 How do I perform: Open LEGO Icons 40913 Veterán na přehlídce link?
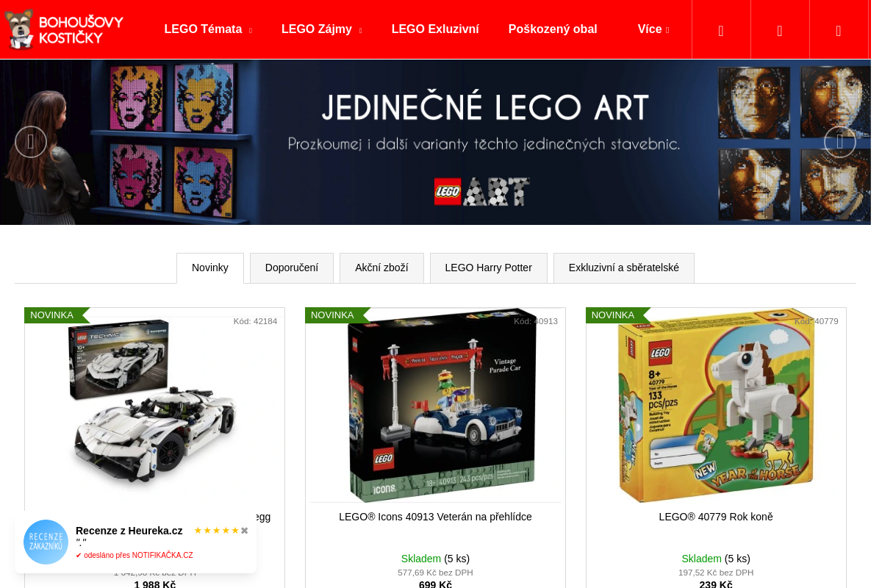(435, 517)
